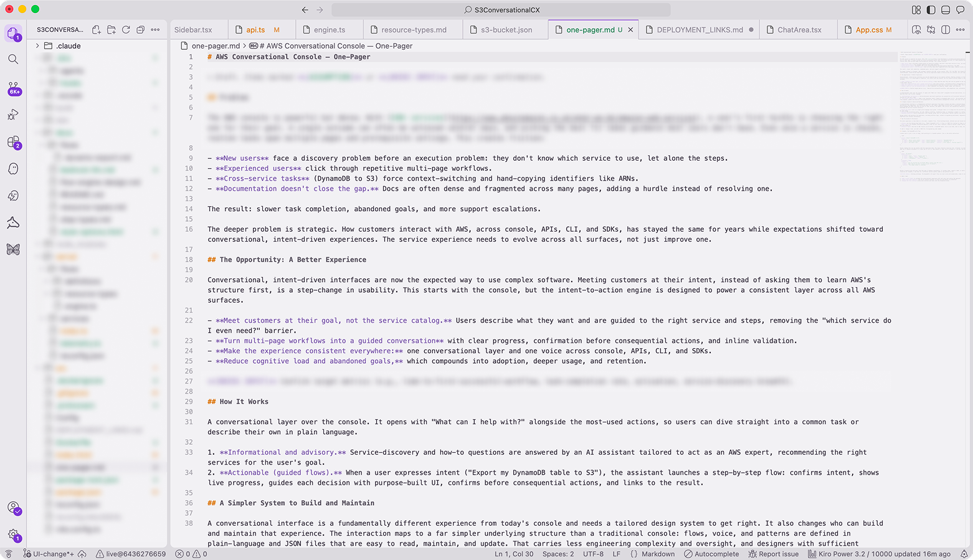Click the S3ConversationalCX command center search
973x560 pixels.
[501, 10]
